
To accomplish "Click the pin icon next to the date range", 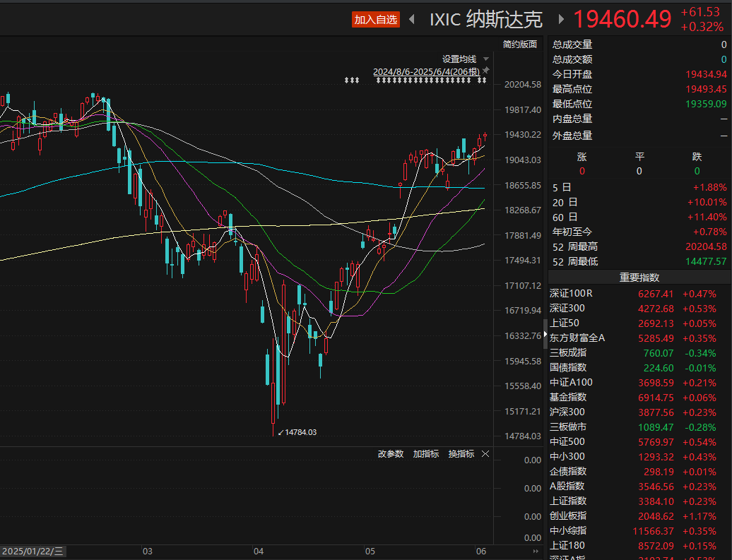I will (x=486, y=71).
